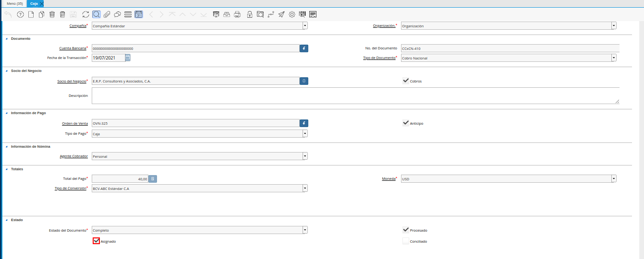Toggle the Cobros checkbox
The height and width of the screenshot is (259, 644).
[406, 81]
